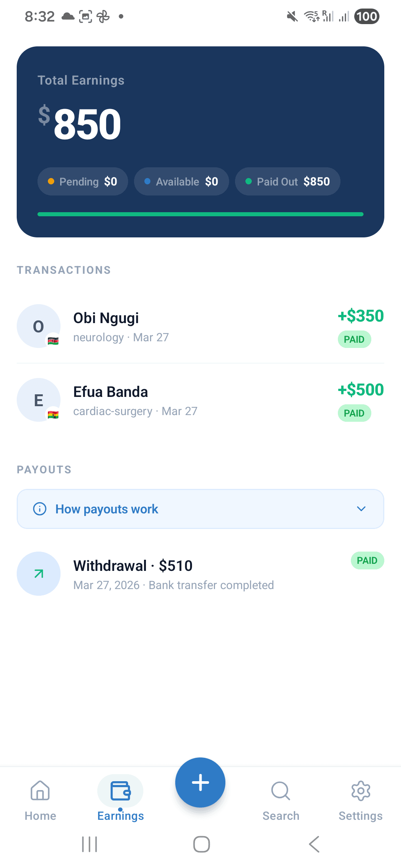Tap Efua Banda's avatar
This screenshot has width=401, height=868.
[39, 400]
